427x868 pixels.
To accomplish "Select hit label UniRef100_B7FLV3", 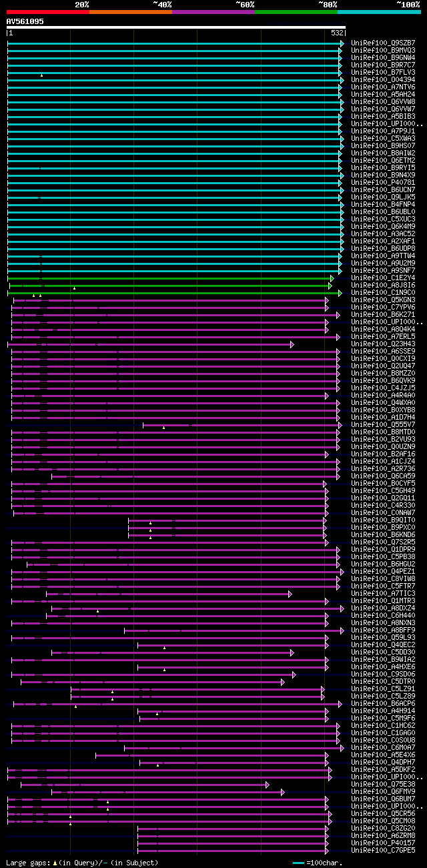I will click(x=382, y=72).
